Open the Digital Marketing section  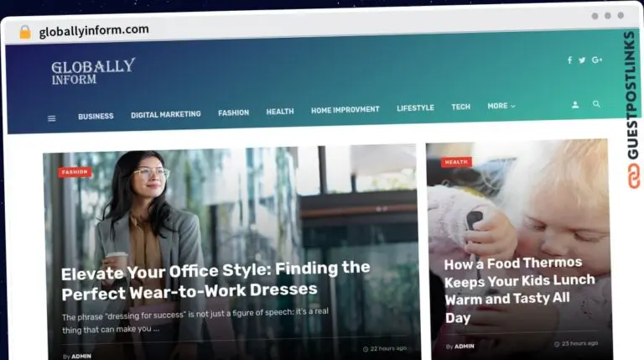click(x=166, y=115)
